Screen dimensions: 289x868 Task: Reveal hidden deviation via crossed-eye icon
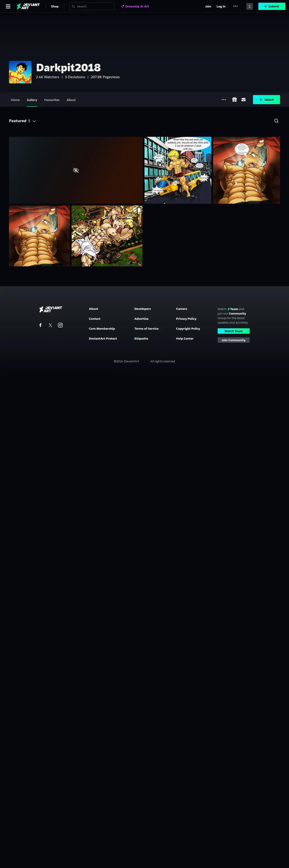coord(76,170)
